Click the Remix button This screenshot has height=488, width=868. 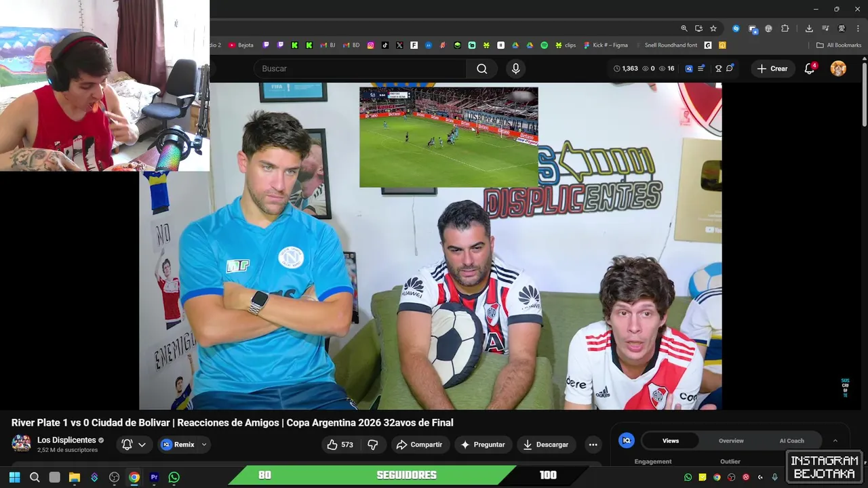[178, 445]
